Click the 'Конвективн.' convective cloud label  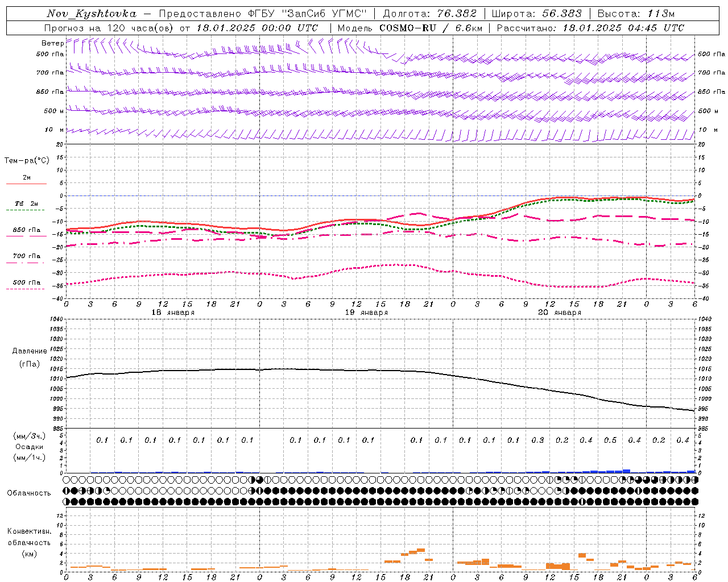(x=29, y=532)
